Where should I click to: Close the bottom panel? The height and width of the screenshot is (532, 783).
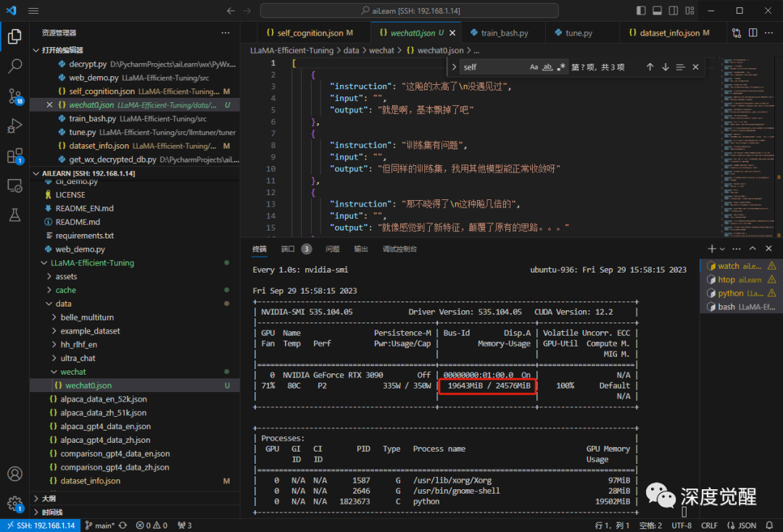coord(769,249)
